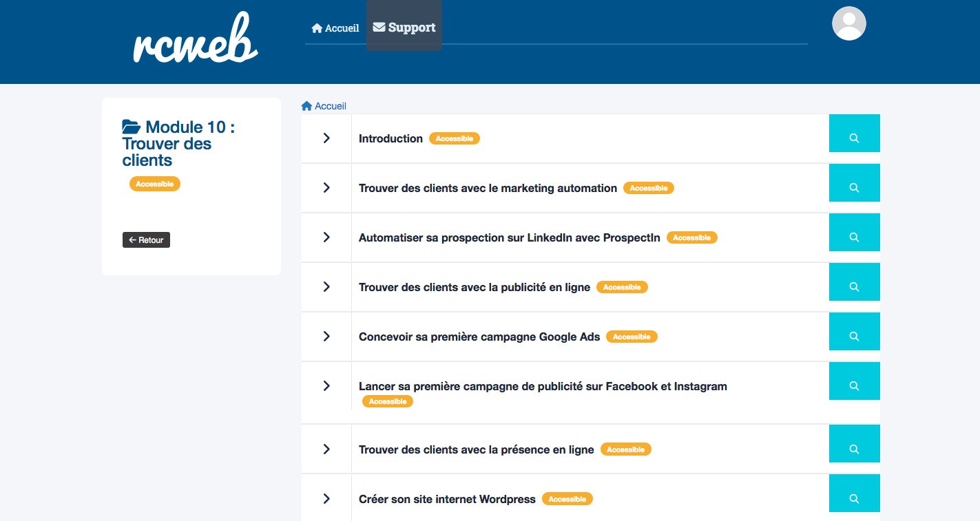Open 'Concevoir sa première campagne Google Ads'
980x521 pixels.
(x=479, y=337)
